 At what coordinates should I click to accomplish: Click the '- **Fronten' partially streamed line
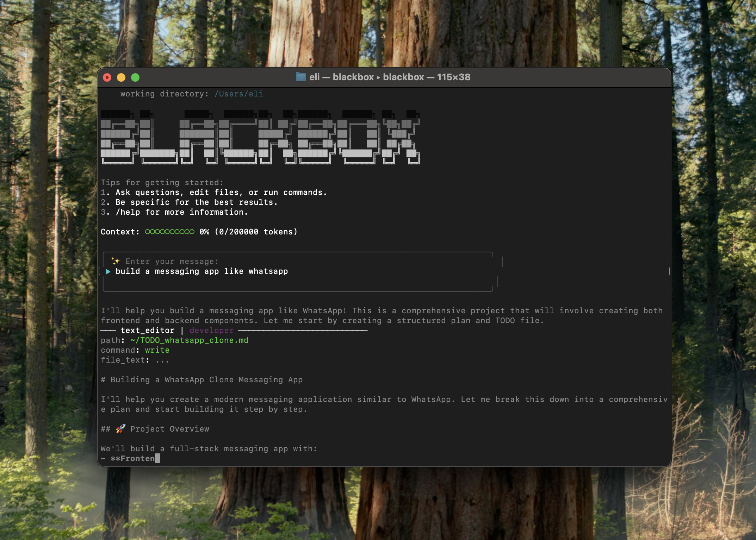point(128,459)
